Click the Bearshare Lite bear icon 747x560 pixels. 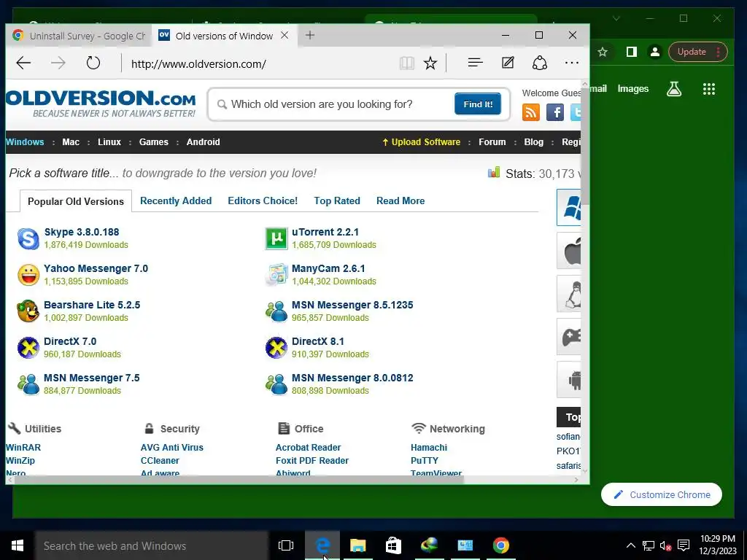tap(28, 311)
